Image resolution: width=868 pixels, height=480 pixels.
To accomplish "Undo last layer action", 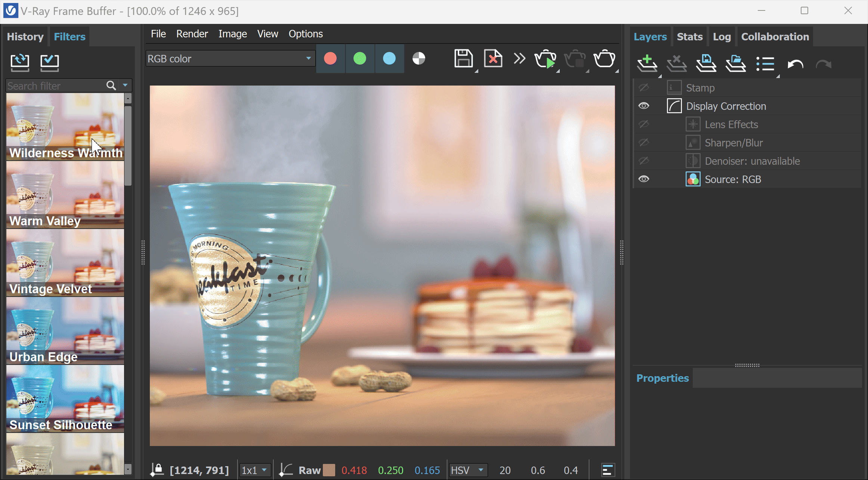I will coord(795,64).
